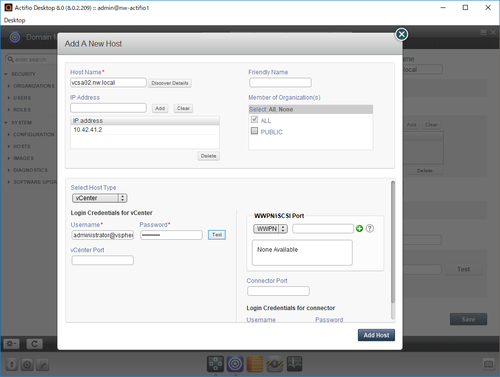This screenshot has height=377, width=500.
Task: Click the vCenter Username field
Action: (x=103, y=235)
